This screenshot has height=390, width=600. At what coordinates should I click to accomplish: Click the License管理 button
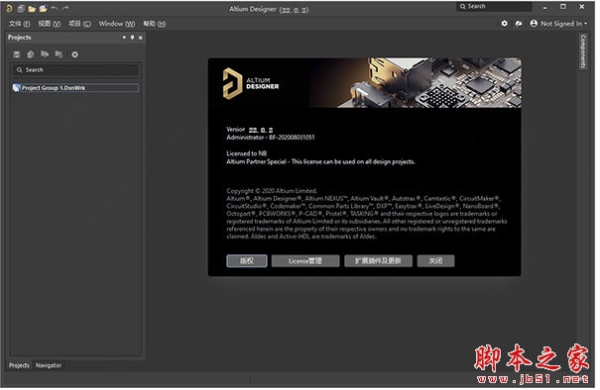click(x=305, y=261)
